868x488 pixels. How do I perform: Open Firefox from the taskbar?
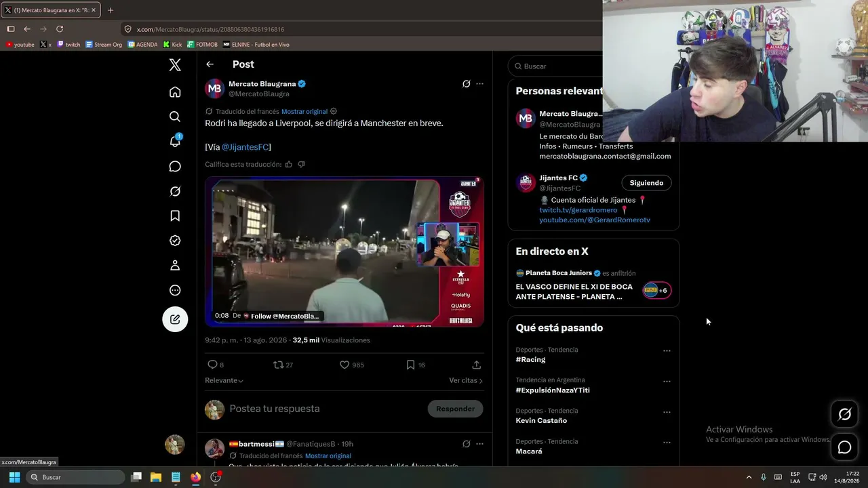(x=196, y=477)
